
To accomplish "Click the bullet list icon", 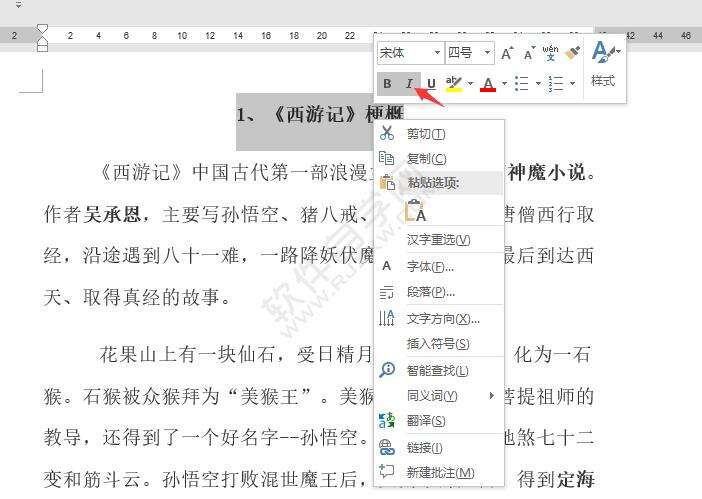I will (521, 83).
